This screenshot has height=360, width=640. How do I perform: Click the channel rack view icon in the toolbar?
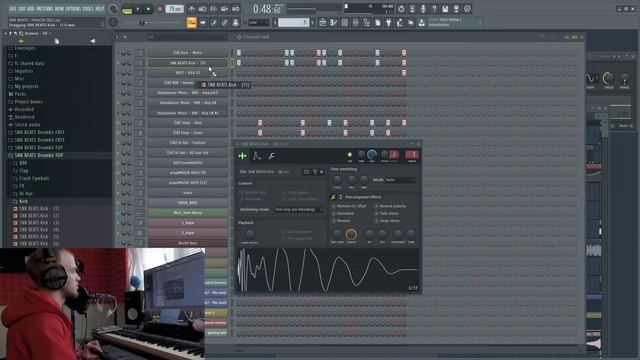tap(344, 23)
